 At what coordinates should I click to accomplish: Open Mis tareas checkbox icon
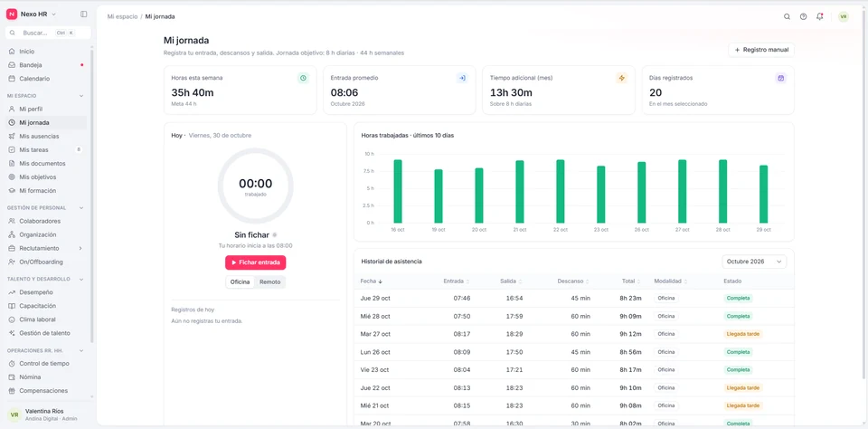pos(12,149)
